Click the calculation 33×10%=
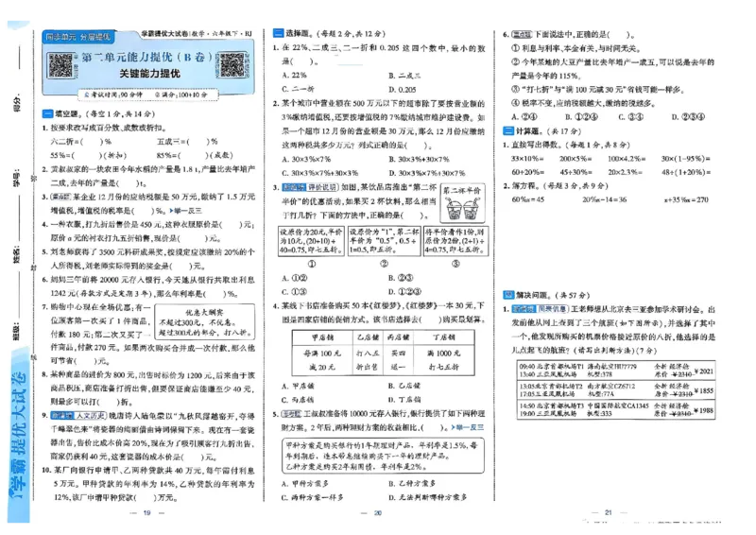This screenshot has height=535, width=756. [x=528, y=158]
